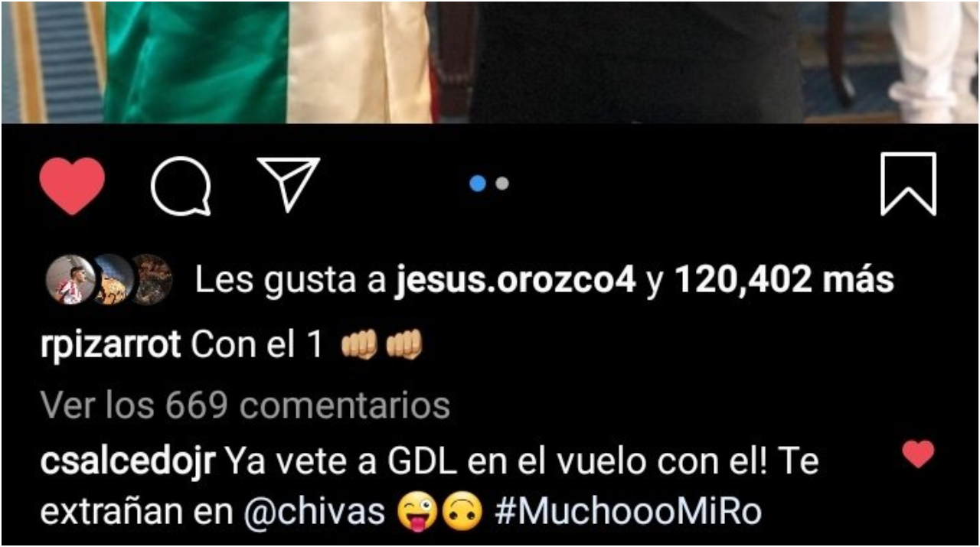The image size is (980, 547).
Task: Tap Ver los 669 comentarios
Action: coord(245,405)
